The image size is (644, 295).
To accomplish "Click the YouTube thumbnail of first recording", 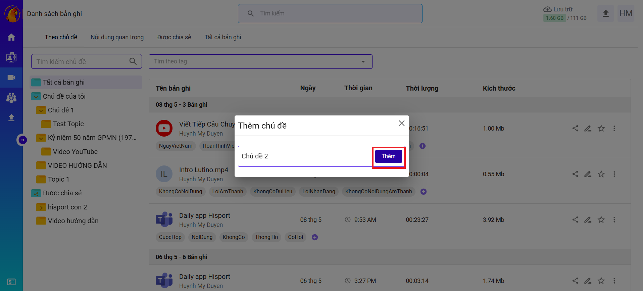I will (x=164, y=128).
